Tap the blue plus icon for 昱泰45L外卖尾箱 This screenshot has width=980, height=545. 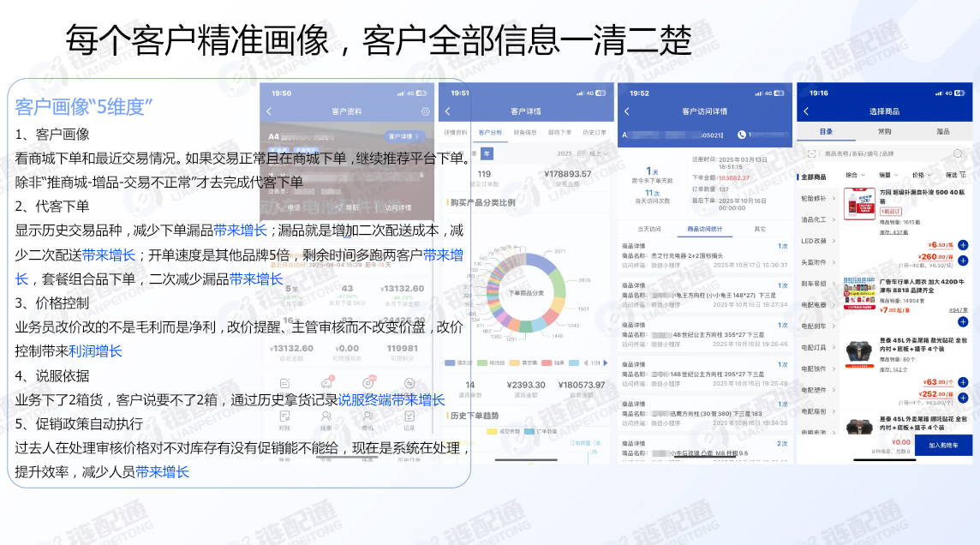click(962, 382)
